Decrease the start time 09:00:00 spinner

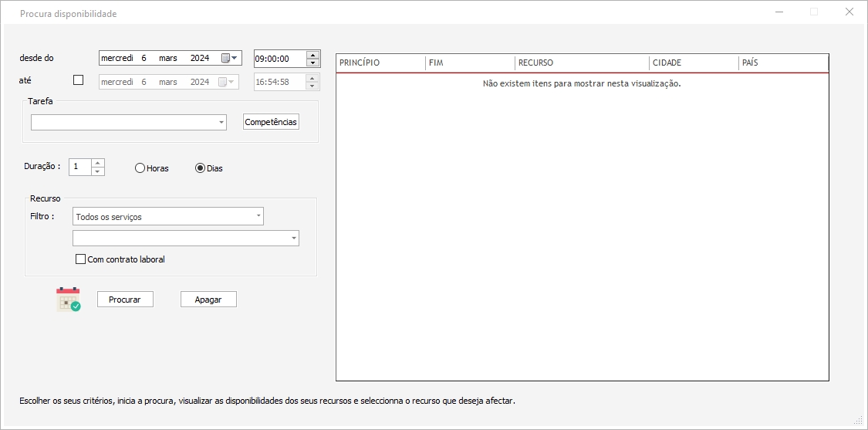click(312, 62)
